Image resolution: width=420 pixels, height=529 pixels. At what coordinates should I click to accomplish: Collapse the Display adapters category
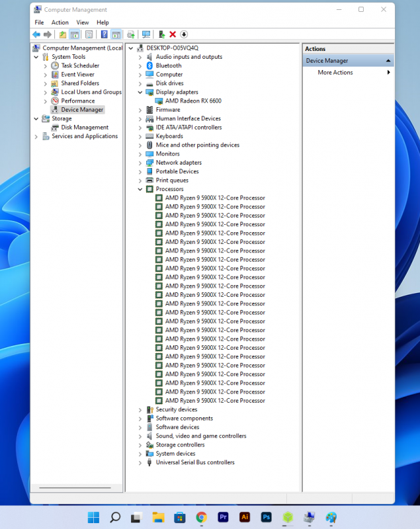coord(140,93)
